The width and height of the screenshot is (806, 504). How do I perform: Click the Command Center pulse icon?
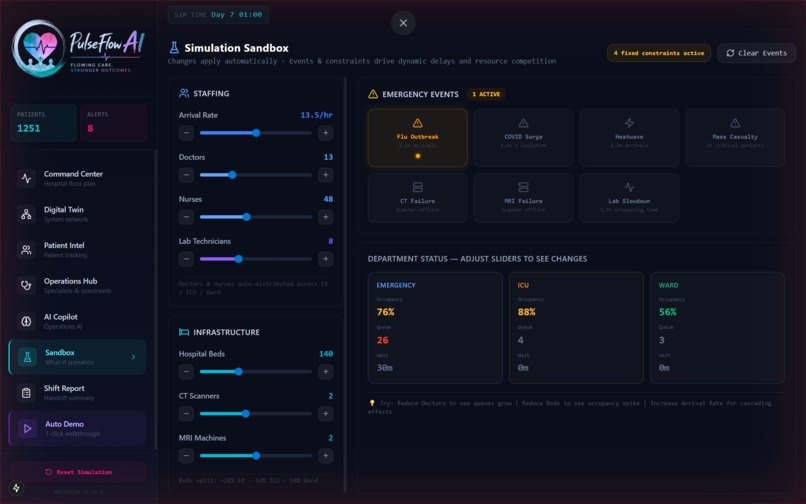[x=26, y=178]
